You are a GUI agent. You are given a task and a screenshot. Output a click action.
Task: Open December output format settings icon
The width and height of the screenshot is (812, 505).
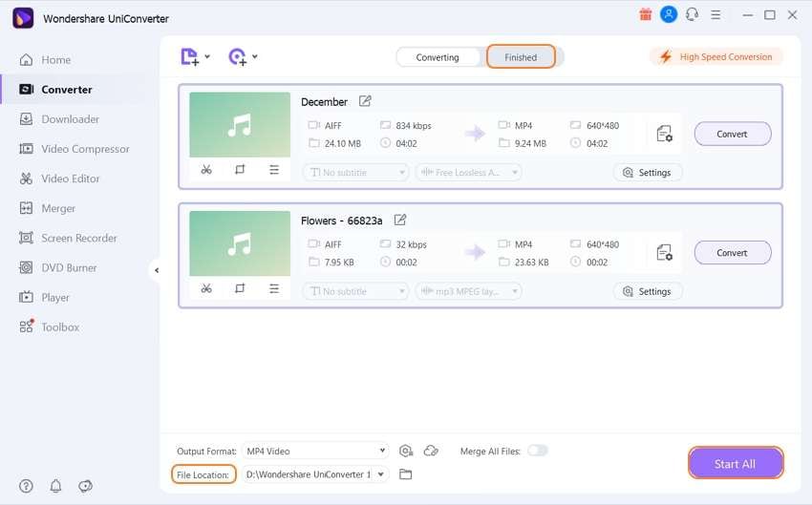tap(665, 134)
